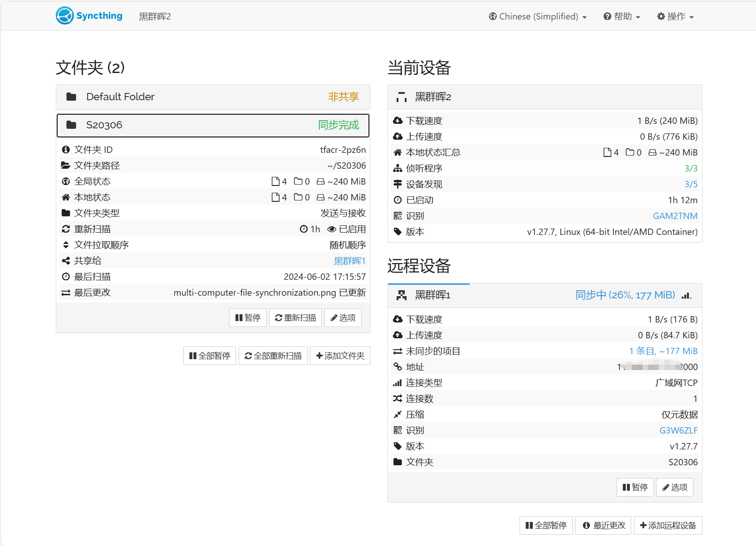Click the globe icon beside 全局状态
This screenshot has height=546, width=756.
(x=66, y=181)
